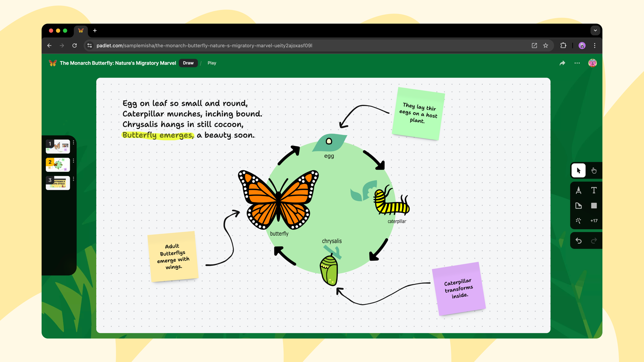Click the share button
The height and width of the screenshot is (362, 644).
click(x=562, y=63)
